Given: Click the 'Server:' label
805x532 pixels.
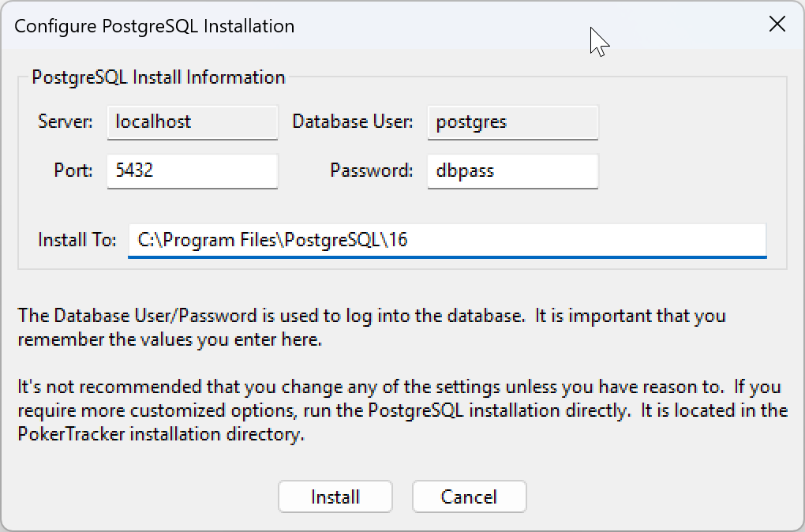Looking at the screenshot, I should (x=66, y=122).
